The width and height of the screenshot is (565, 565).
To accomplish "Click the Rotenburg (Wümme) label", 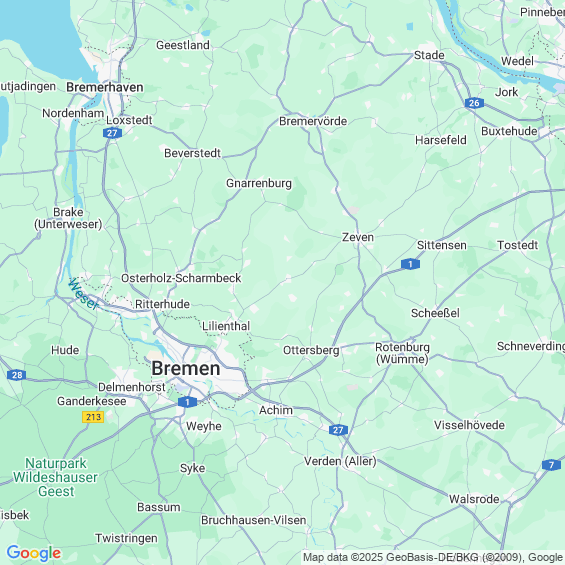I will pyautogui.click(x=402, y=353).
